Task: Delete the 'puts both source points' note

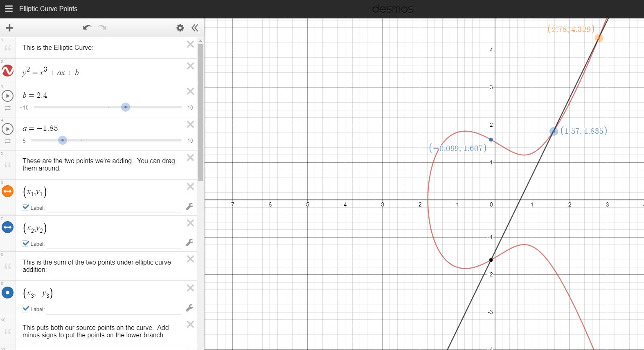Action: 190,324
